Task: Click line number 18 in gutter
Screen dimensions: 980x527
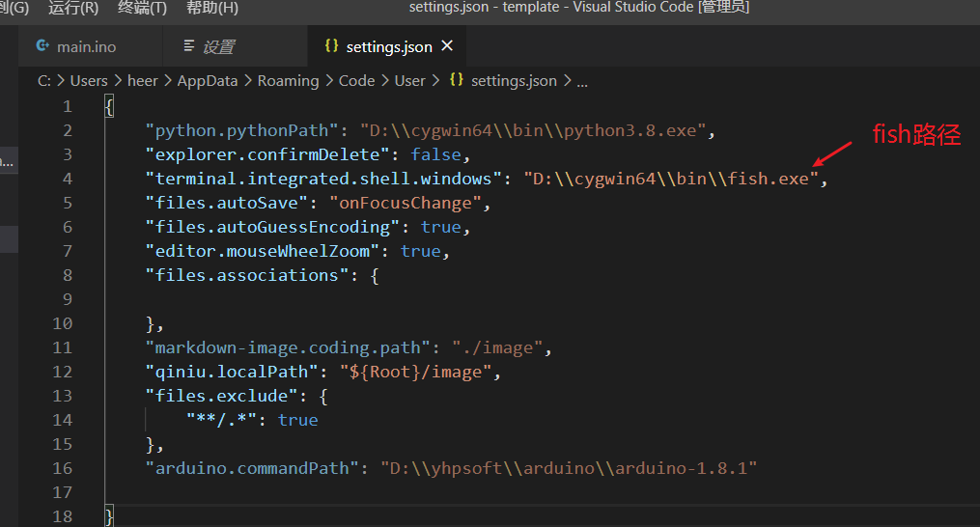Action: click(x=63, y=516)
